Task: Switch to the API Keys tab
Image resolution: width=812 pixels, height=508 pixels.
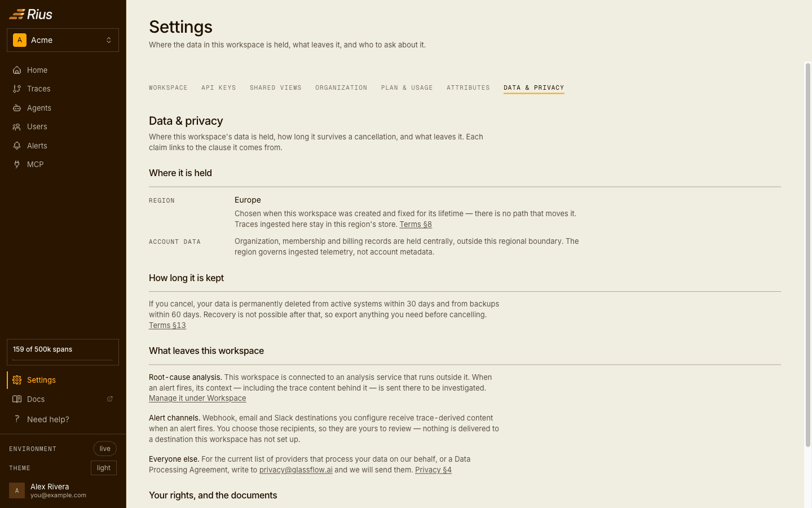Action: tap(219, 87)
